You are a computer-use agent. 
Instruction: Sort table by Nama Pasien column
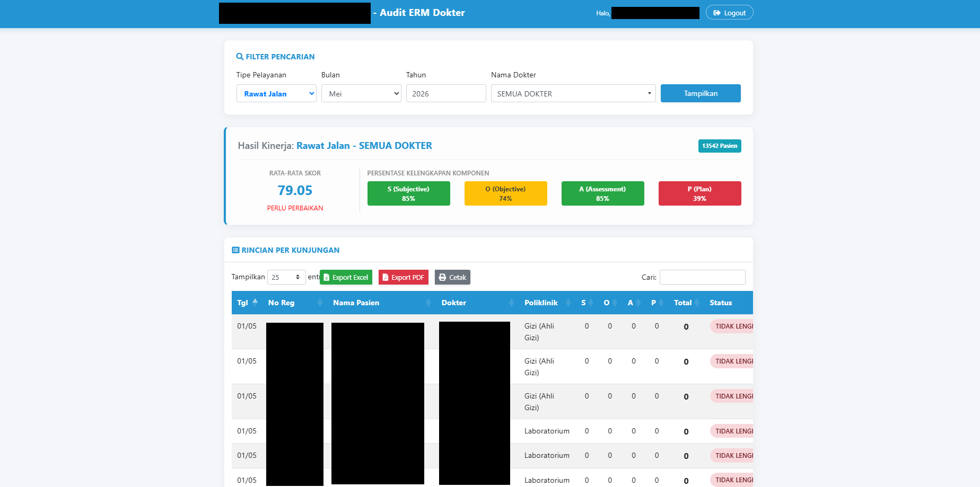[382, 303]
